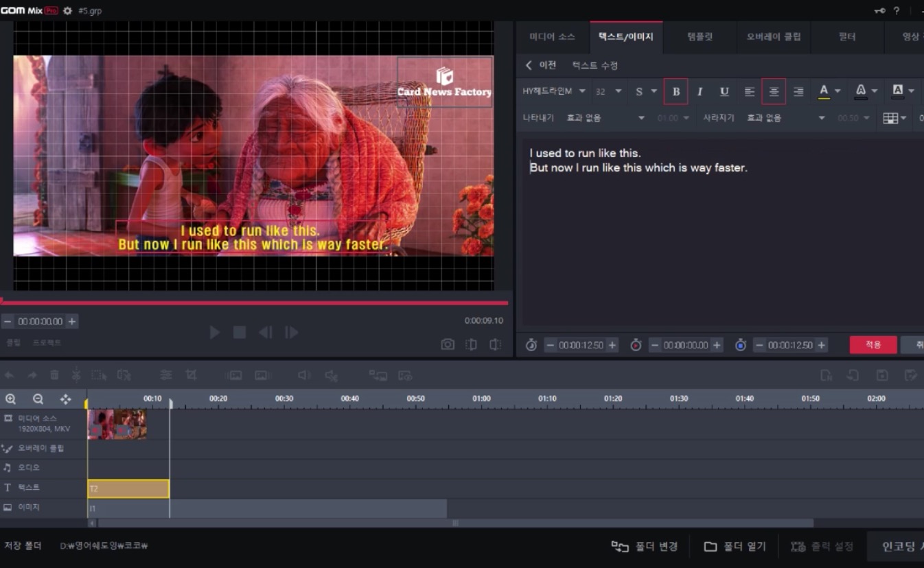The width and height of the screenshot is (924, 568).
Task: Switch to the 템플릿 tab
Action: point(700,36)
